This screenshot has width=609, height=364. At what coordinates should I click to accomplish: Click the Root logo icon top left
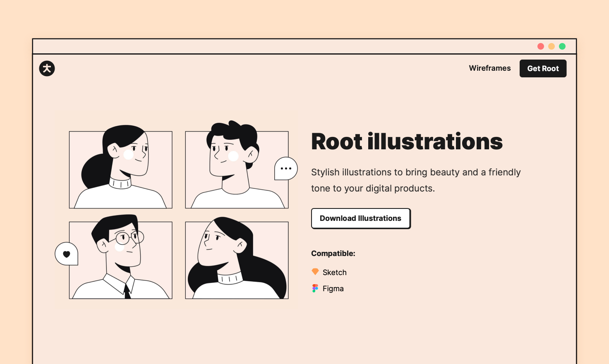pyautogui.click(x=47, y=68)
